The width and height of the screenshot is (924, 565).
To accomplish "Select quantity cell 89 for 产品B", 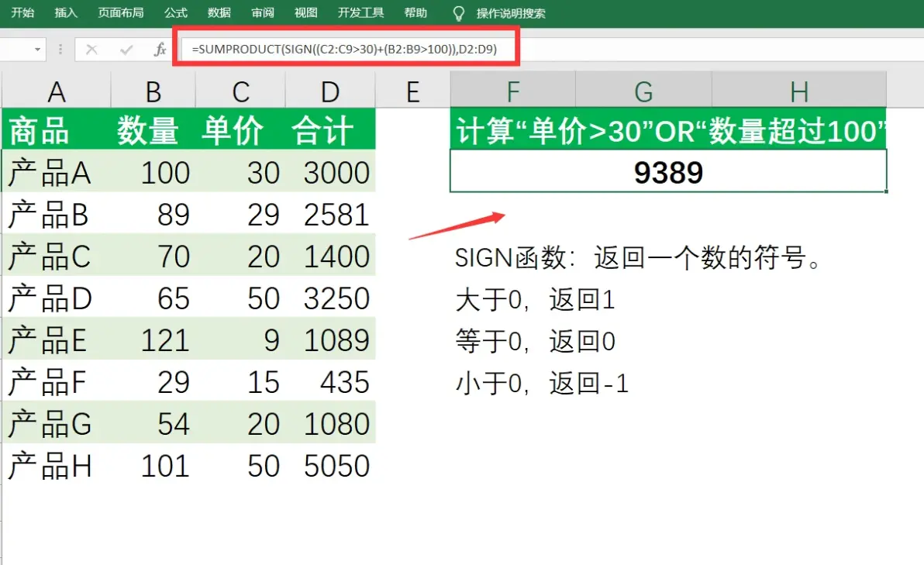I will pos(153,213).
